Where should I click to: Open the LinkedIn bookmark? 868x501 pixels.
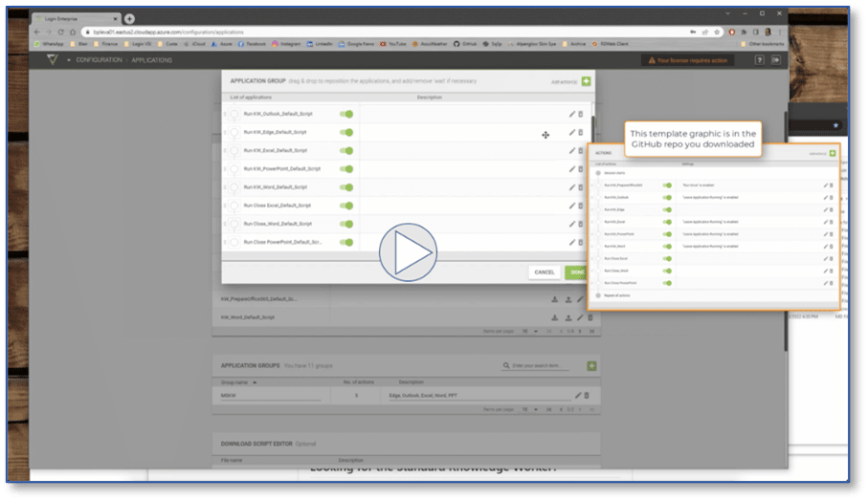coord(320,44)
